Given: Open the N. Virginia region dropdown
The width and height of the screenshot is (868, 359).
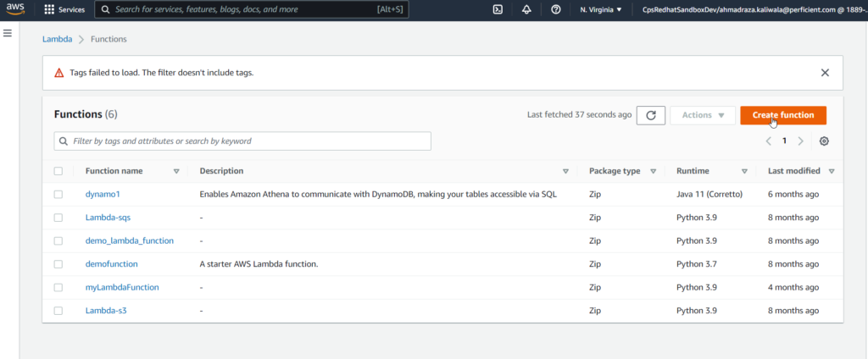Looking at the screenshot, I should 601,9.
